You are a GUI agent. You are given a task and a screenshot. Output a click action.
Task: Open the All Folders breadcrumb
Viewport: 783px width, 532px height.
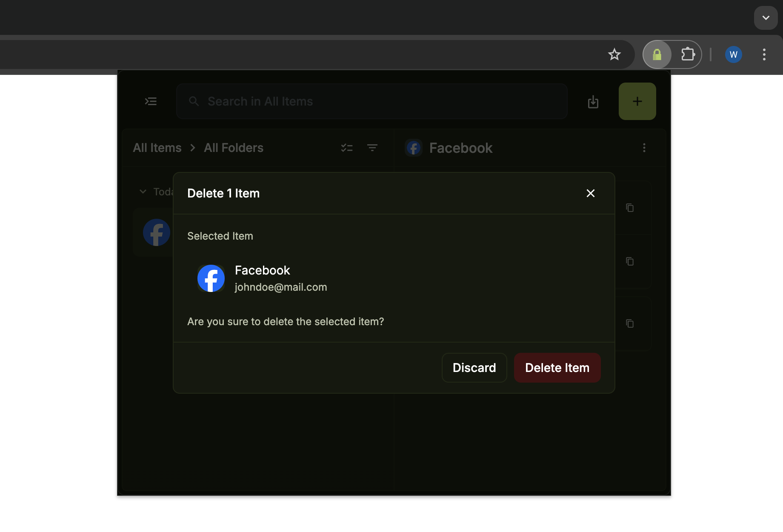tap(233, 148)
